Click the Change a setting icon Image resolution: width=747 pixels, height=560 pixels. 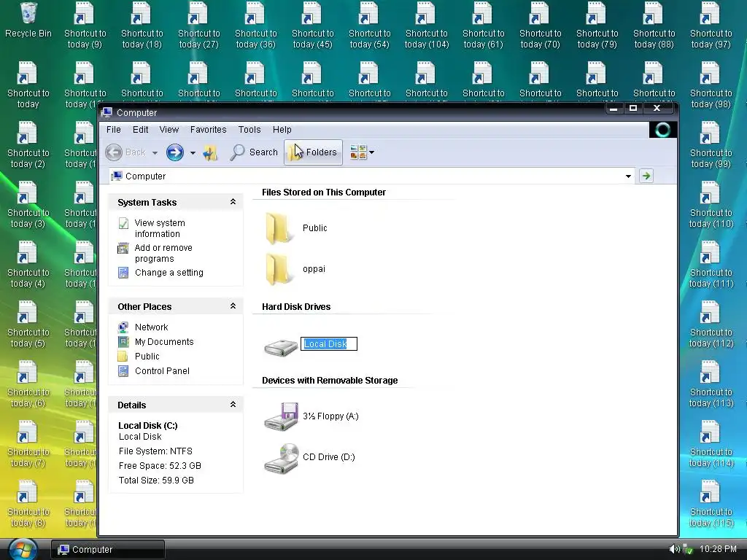pyautogui.click(x=123, y=273)
